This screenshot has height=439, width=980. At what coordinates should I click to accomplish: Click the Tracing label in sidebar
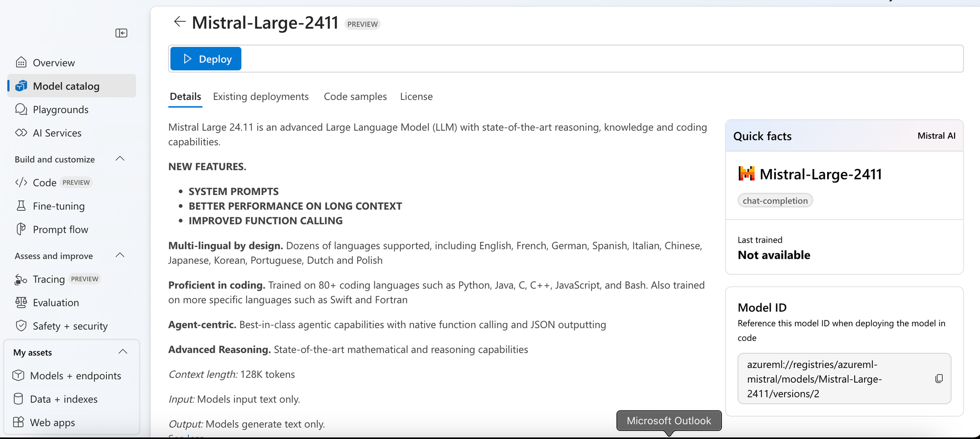[49, 279]
